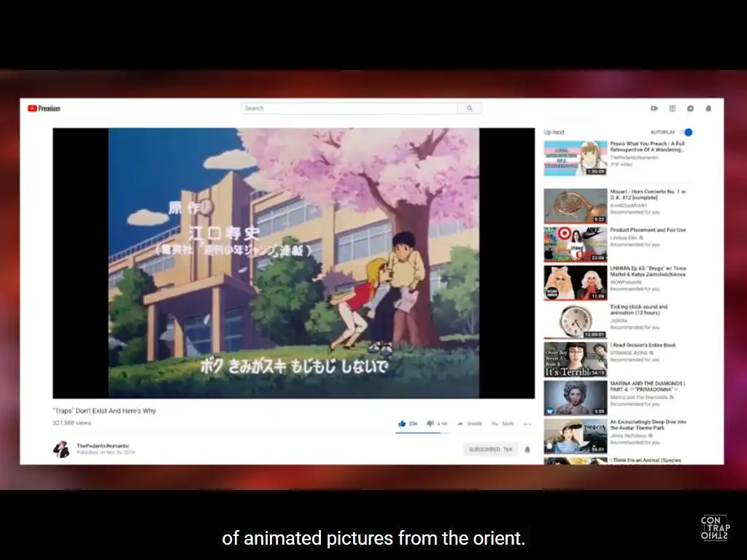Click I Read Onision's Entire Book title
This screenshot has height=560, width=747.
click(643, 345)
